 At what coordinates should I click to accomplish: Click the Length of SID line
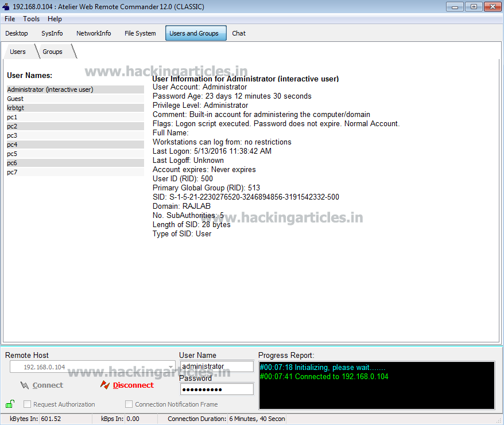(x=192, y=225)
